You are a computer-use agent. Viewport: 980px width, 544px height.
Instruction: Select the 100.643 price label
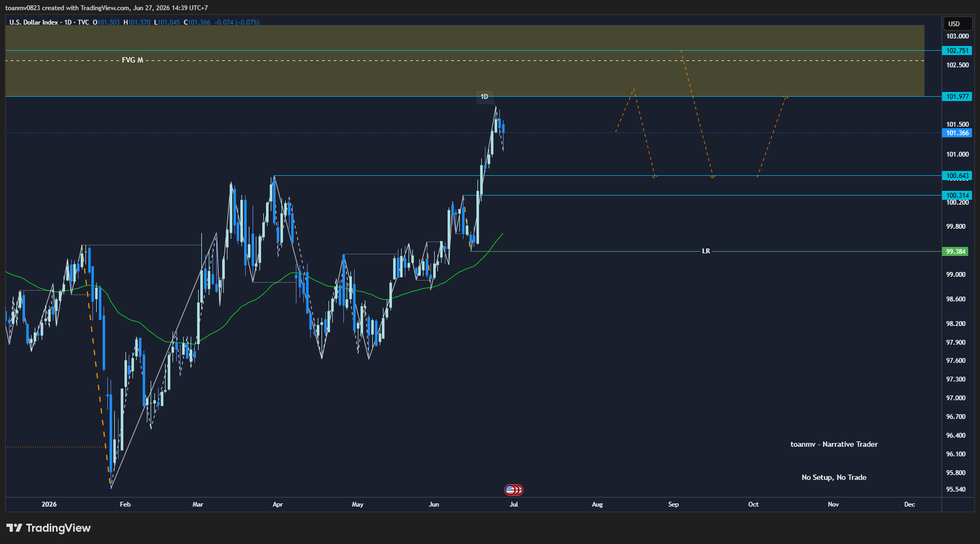pyautogui.click(x=957, y=176)
